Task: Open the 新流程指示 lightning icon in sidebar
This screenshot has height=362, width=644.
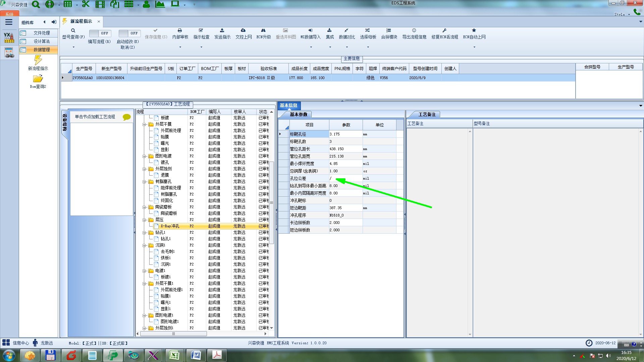Action: (38, 60)
